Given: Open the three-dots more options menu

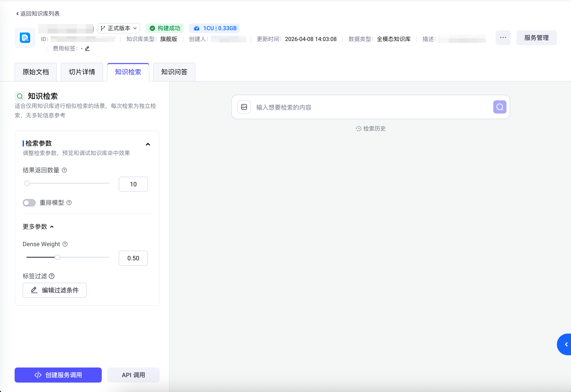Looking at the screenshot, I should [503, 38].
